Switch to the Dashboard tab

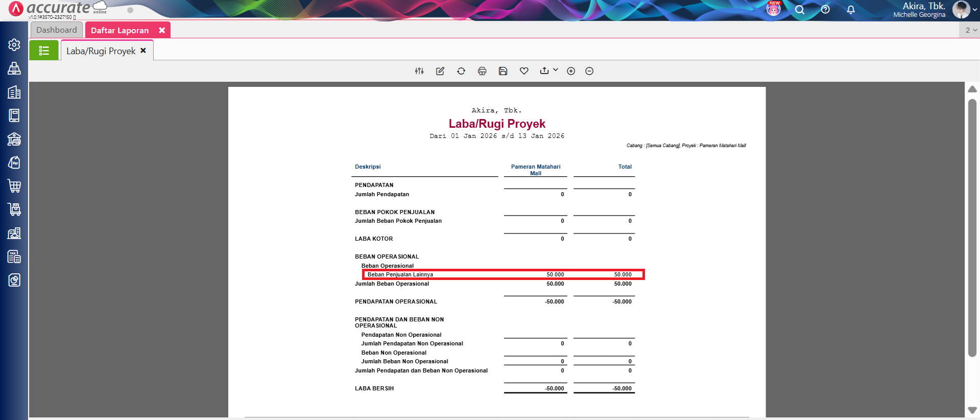(56, 30)
